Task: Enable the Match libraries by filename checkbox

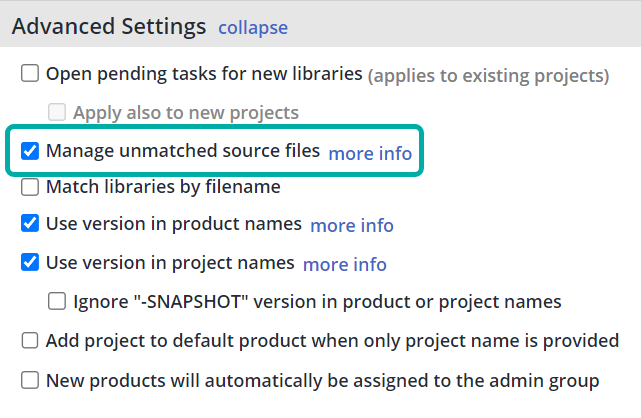Action: pos(30,186)
